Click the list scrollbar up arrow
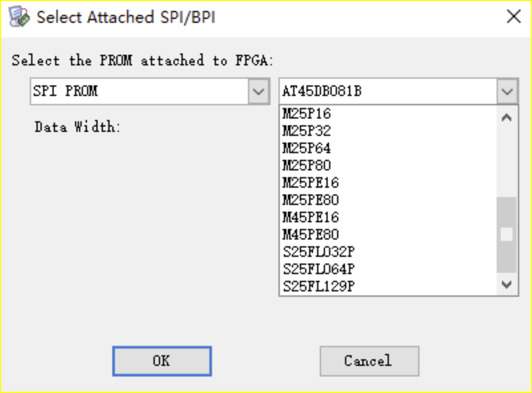Screen dimensions: 532x393 coord(506,118)
